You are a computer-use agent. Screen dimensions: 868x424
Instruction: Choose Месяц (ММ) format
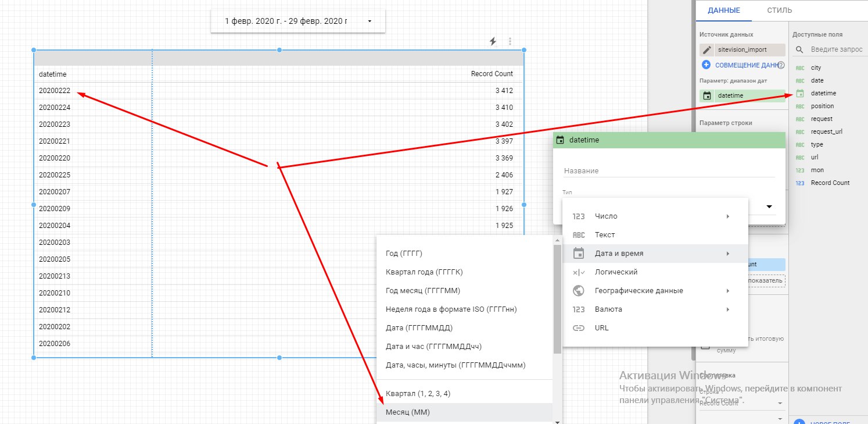click(465, 412)
